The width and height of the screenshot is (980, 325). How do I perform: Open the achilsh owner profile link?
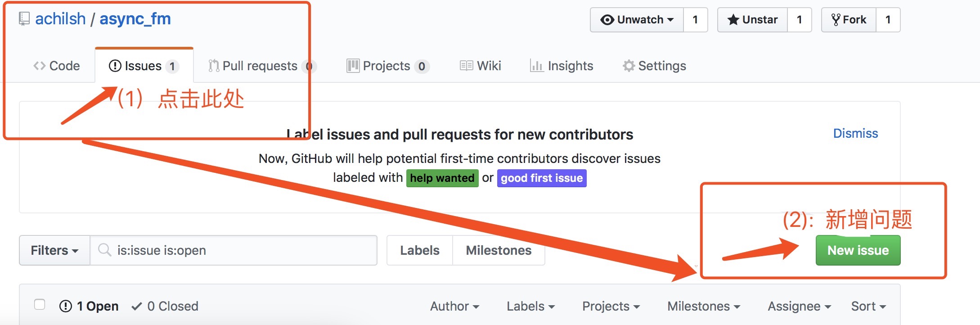tap(60, 19)
